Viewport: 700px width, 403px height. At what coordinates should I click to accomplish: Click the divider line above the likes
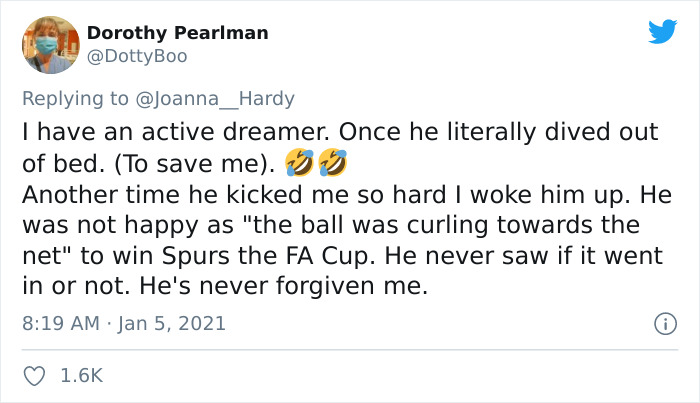click(x=350, y=350)
